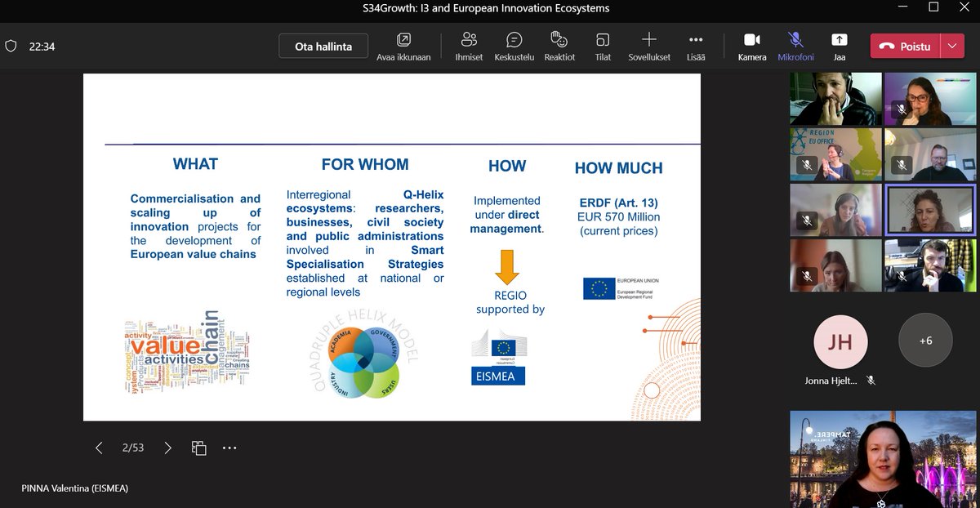The width and height of the screenshot is (980, 508).
Task: Select the JH Jonna Hjelt avatar
Action: [840, 341]
